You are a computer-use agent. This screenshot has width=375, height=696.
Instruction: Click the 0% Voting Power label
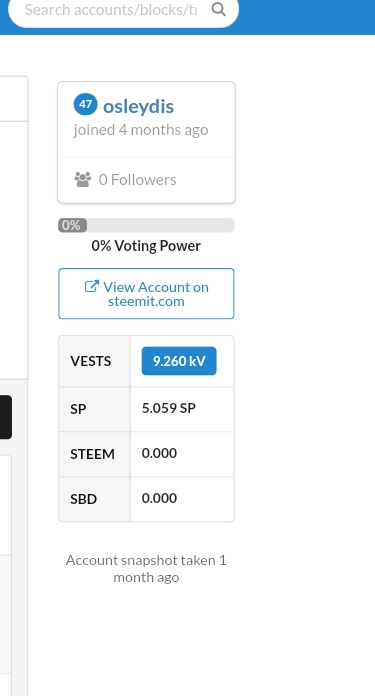click(x=146, y=246)
